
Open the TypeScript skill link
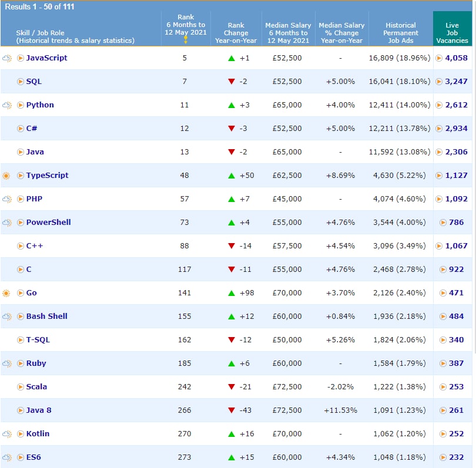point(47,176)
